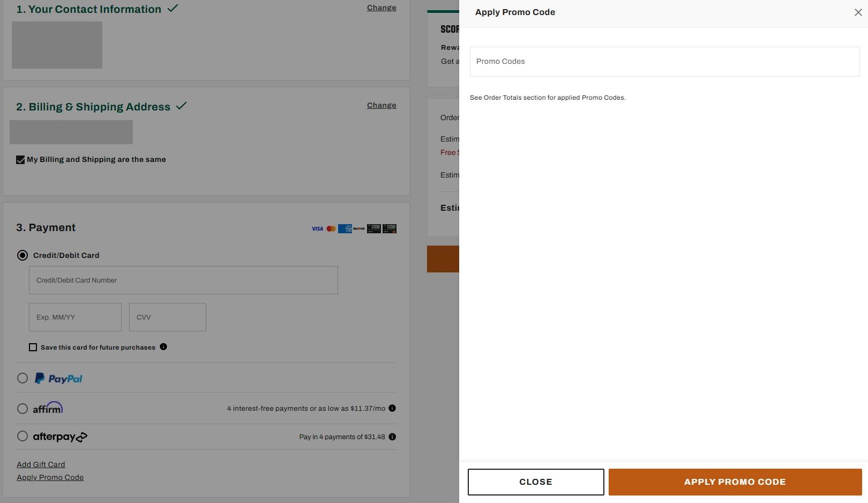Click the PayPal logo
This screenshot has height=503, width=868.
pos(58,379)
